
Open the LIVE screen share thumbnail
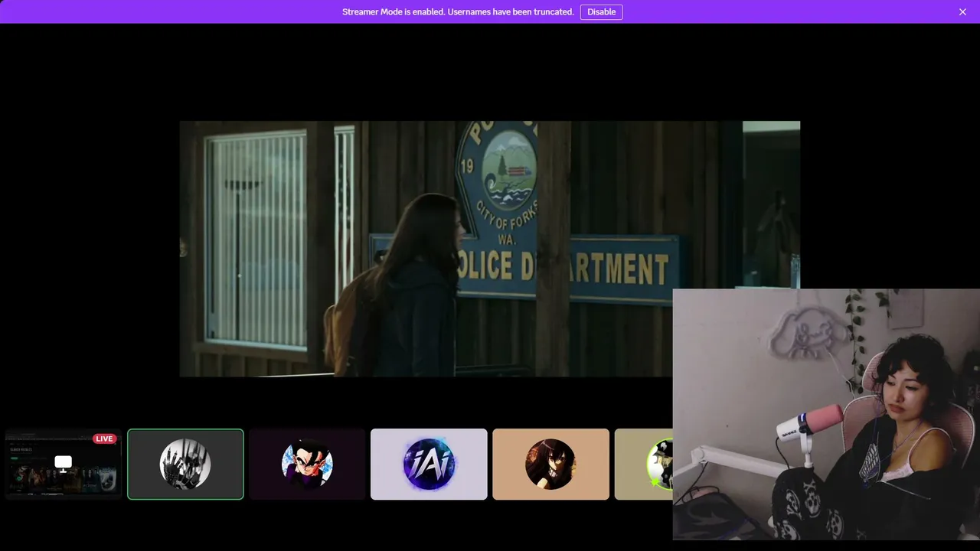pyautogui.click(x=64, y=464)
